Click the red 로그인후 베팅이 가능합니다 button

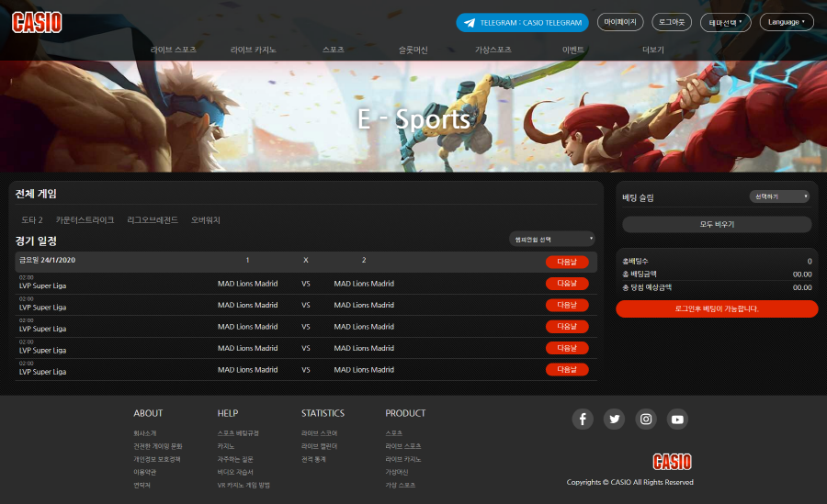tap(717, 308)
